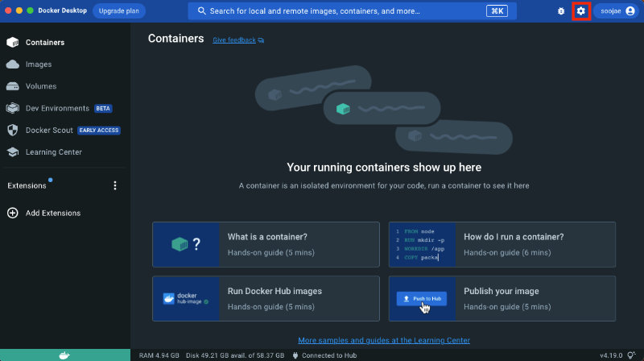644x361 pixels.
Task: Click the Disk 49.21 GB avail. status
Action: (x=235, y=355)
